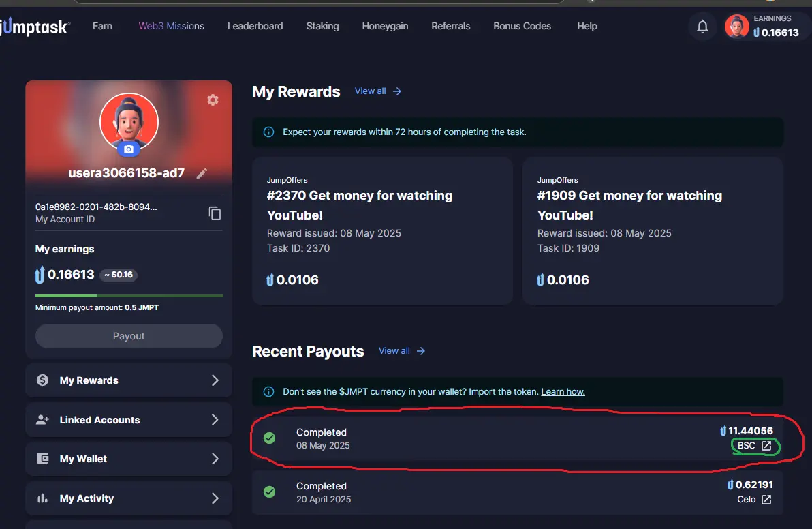812x529 pixels.
Task: Click Task ID: 2370 text
Action: click(x=298, y=248)
